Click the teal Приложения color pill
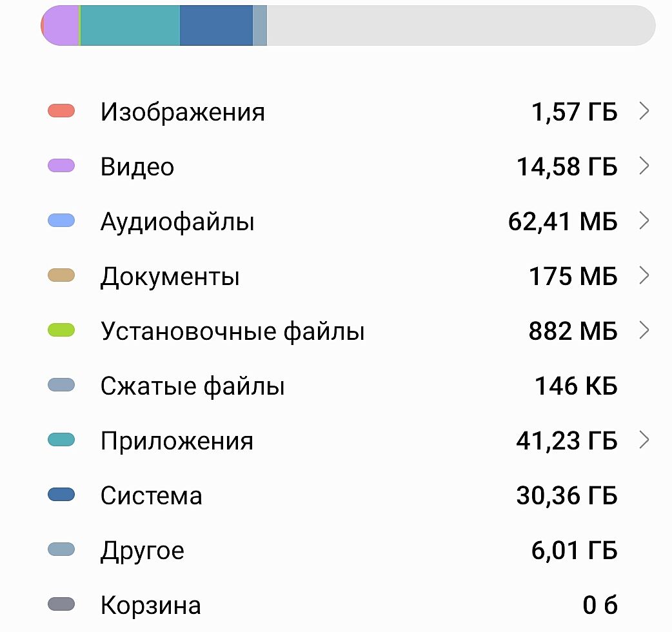The height and width of the screenshot is (632, 672). (x=61, y=440)
